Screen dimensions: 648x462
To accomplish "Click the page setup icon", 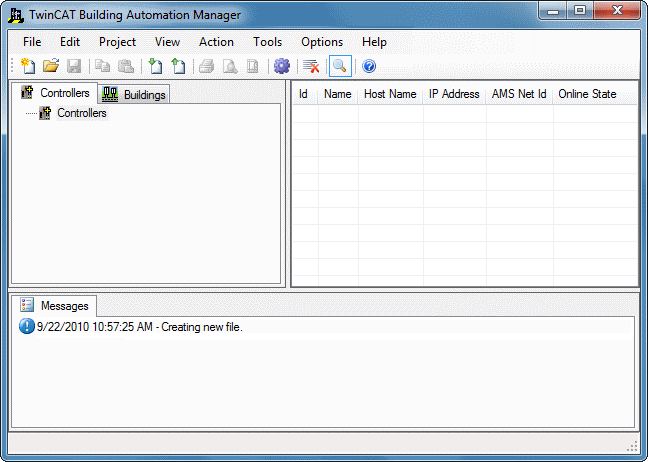I will 253,66.
